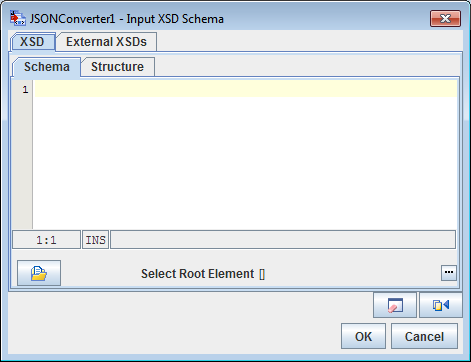471x362 pixels.
Task: Dismiss the dialog with Cancel
Action: pos(424,336)
